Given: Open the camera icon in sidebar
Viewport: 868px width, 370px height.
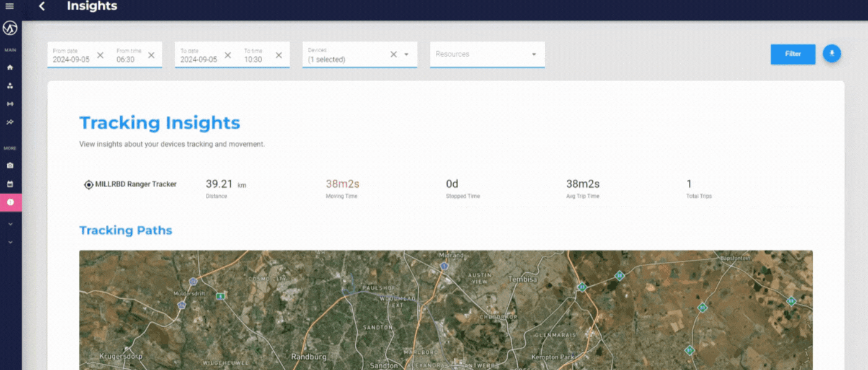Looking at the screenshot, I should coord(10,165).
